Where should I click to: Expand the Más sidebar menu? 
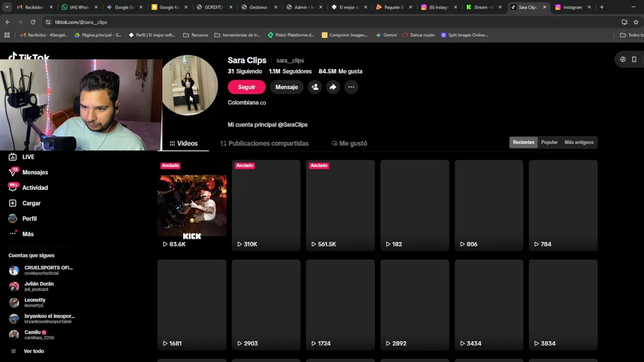click(x=22, y=234)
